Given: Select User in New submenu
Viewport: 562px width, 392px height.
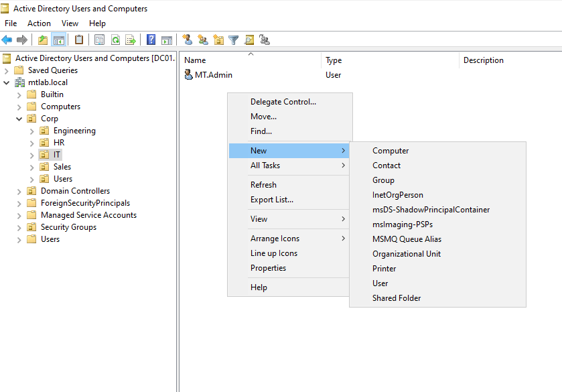Looking at the screenshot, I should tap(437, 283).
